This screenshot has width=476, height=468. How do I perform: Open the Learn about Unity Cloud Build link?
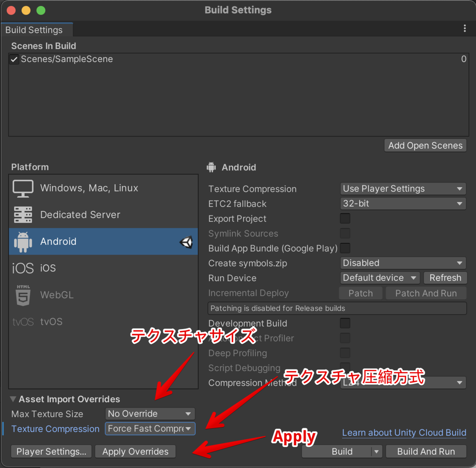coord(404,433)
